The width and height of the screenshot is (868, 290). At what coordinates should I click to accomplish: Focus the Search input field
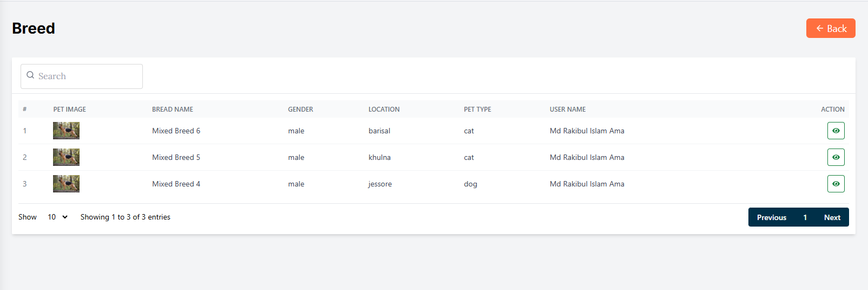click(87, 76)
